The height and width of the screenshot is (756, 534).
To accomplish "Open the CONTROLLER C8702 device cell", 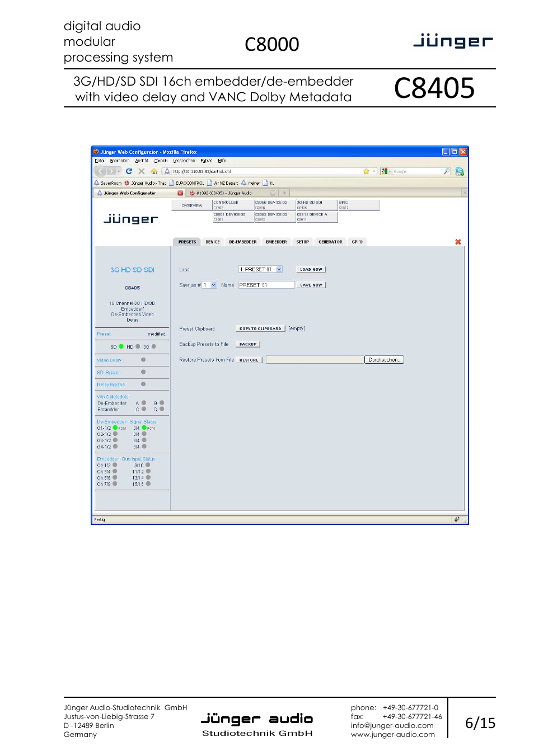I will [232, 205].
